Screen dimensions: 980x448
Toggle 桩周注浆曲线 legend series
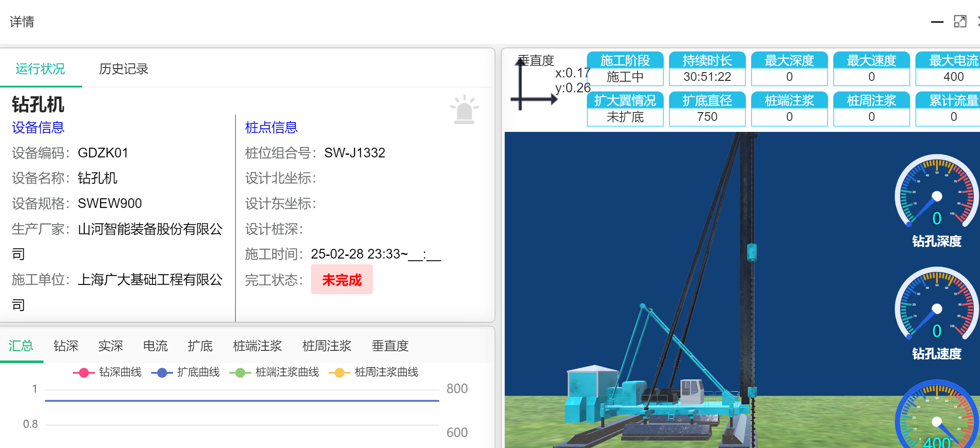pyautogui.click(x=374, y=372)
